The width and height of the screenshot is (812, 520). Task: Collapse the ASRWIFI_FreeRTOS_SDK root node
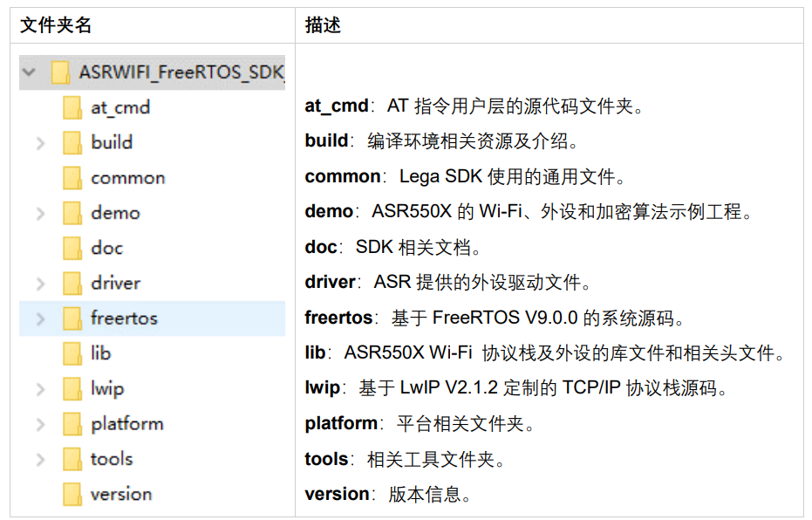tap(30, 72)
